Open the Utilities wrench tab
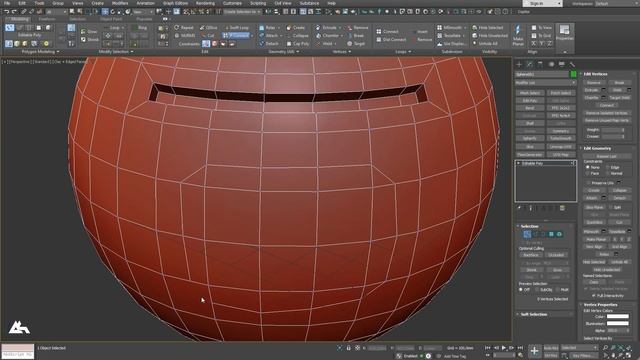Image resolution: width=640 pixels, height=360 pixels. pyautogui.click(x=572, y=64)
